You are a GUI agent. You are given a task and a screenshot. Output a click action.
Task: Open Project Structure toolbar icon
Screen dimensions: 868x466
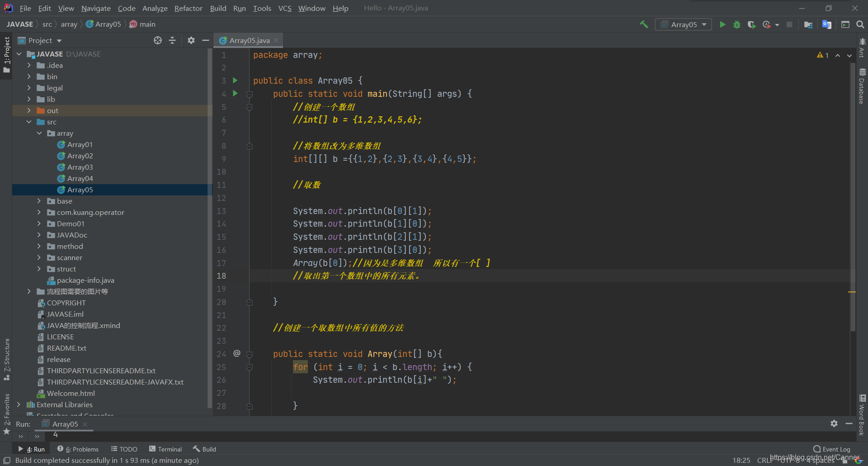[808, 24]
